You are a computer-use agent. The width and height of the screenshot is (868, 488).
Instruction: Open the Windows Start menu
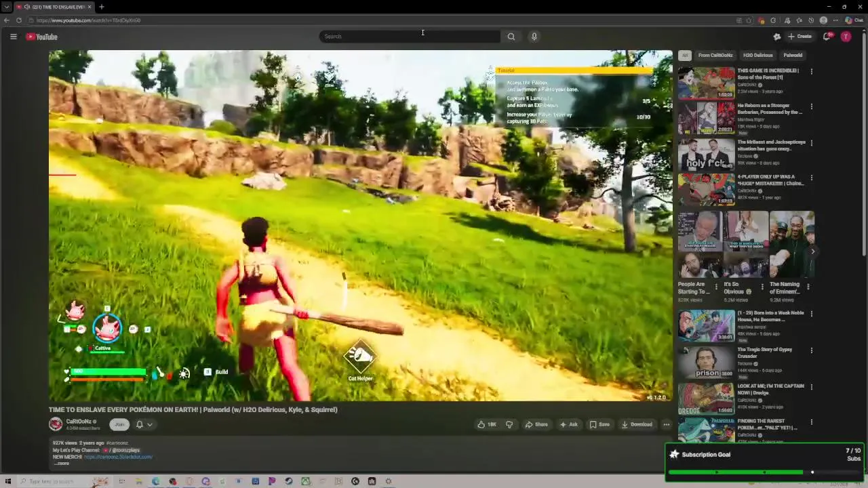click(x=8, y=481)
